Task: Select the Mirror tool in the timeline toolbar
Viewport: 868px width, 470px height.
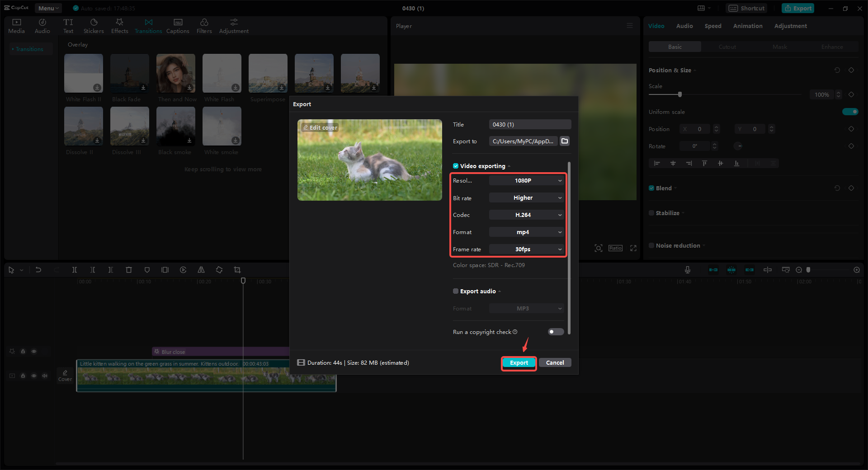Action: coord(201,270)
